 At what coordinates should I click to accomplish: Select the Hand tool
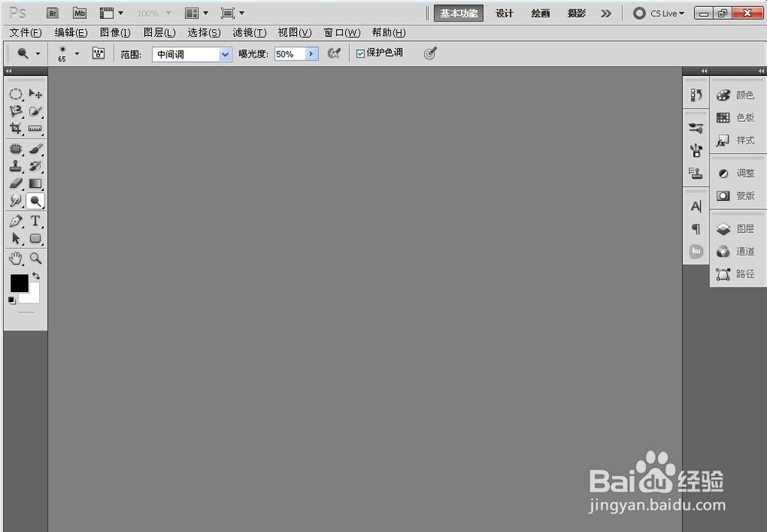point(15,258)
